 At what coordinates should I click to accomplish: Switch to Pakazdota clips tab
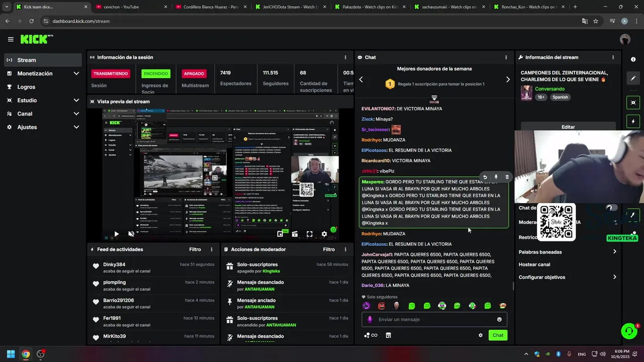point(371,7)
